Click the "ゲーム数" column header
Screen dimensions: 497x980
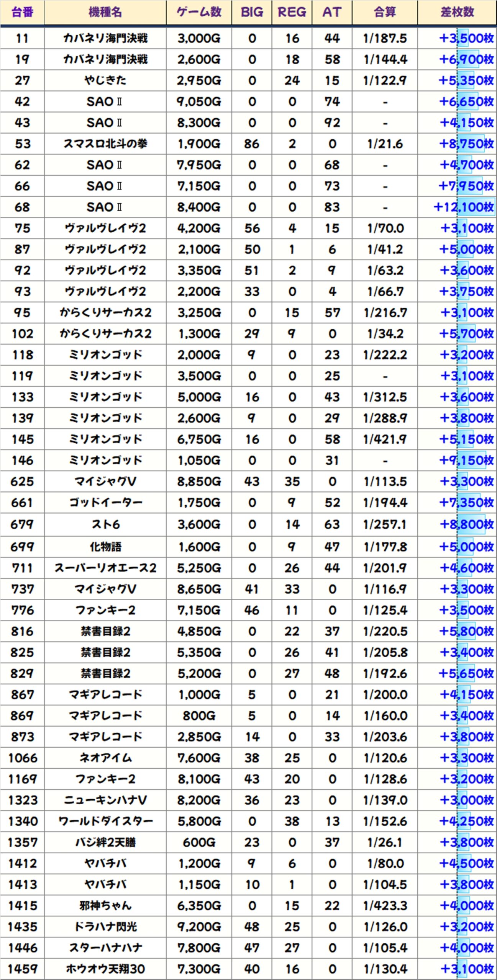[199, 12]
